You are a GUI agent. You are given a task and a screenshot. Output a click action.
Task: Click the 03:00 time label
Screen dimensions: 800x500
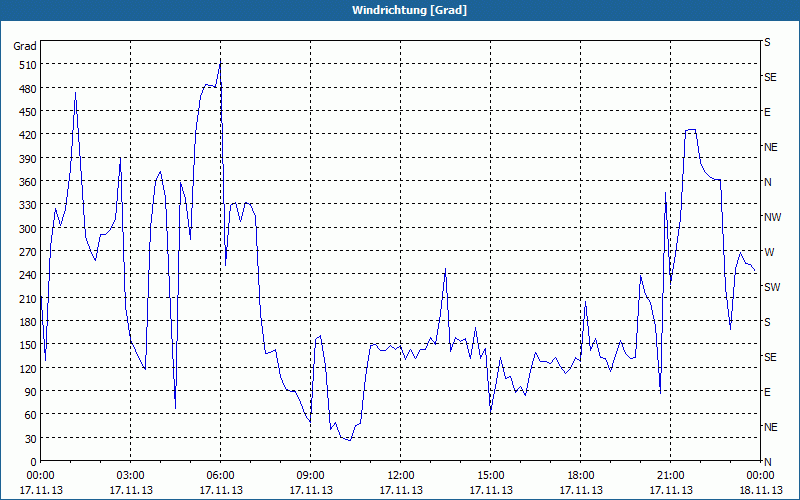130,476
